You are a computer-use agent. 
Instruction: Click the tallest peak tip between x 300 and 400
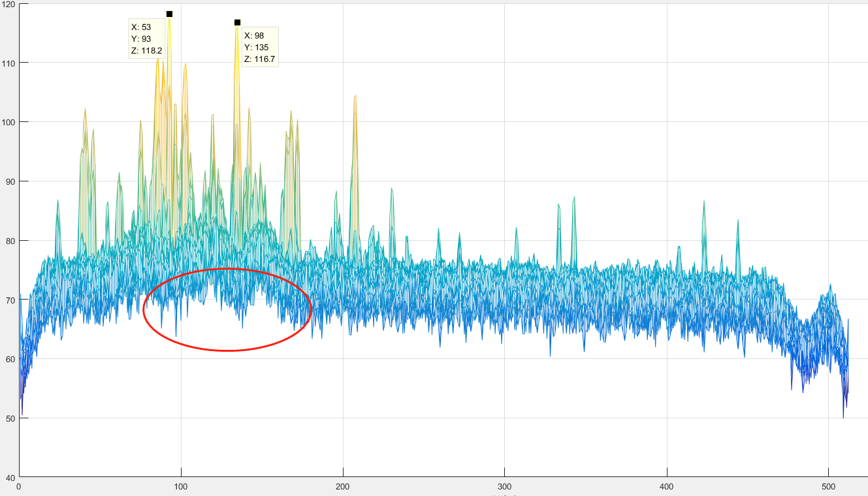(573, 197)
